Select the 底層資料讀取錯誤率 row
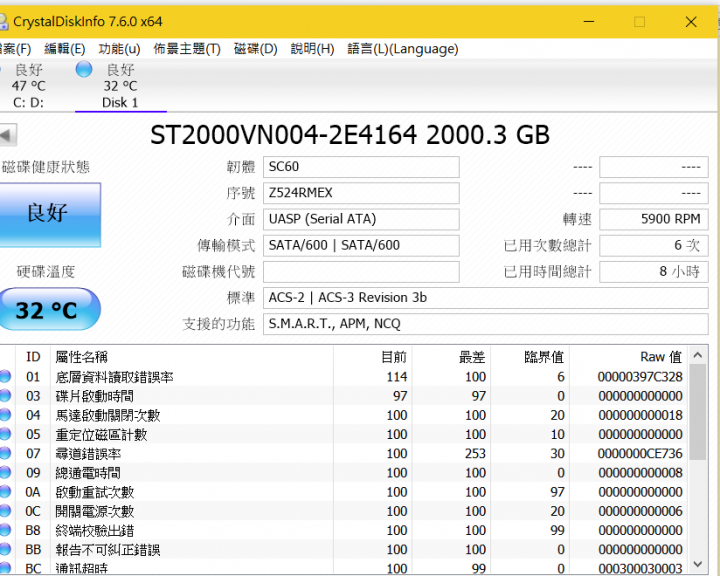 click(x=343, y=377)
